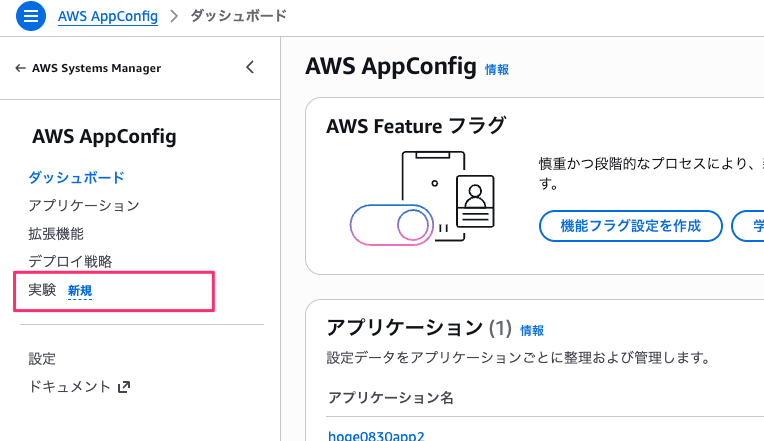Open the hoge0830app2 application link
This screenshot has width=764, height=441.
376,435
